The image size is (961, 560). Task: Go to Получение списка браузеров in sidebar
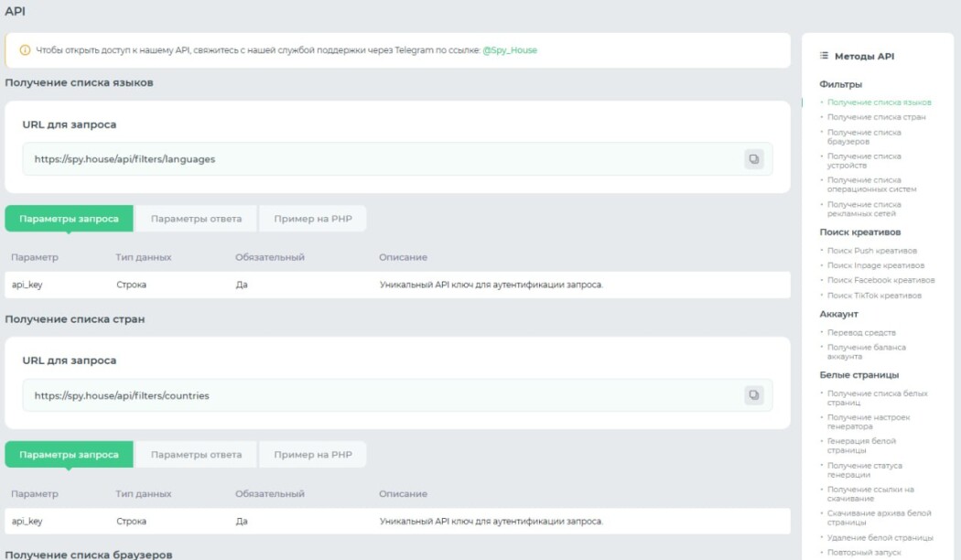pos(864,136)
